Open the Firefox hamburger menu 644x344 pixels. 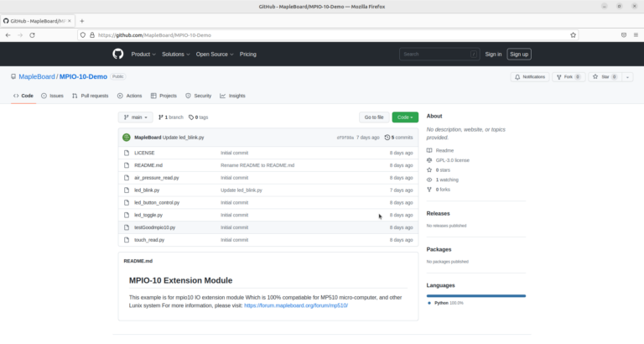click(x=636, y=35)
